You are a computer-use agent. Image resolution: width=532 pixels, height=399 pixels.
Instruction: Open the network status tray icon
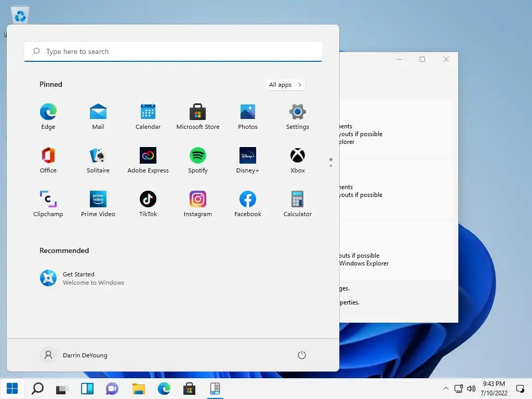[459, 389]
